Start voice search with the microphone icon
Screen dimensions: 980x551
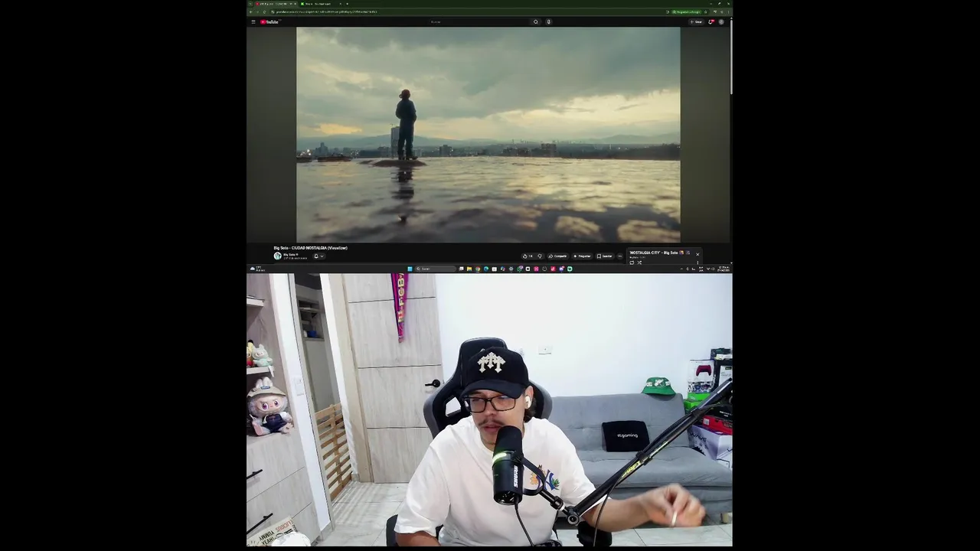(x=548, y=21)
